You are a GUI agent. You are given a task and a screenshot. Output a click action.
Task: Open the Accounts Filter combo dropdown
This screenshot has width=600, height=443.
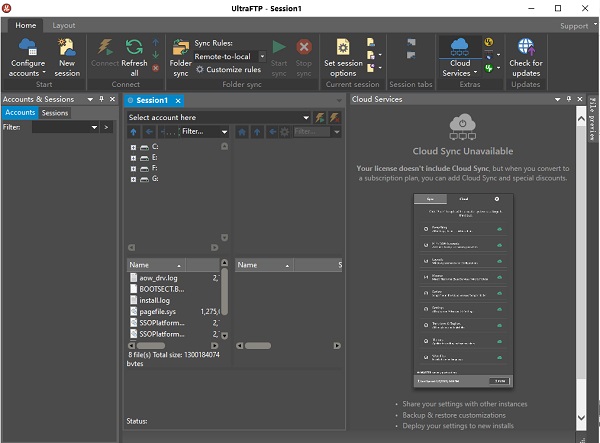(94, 127)
